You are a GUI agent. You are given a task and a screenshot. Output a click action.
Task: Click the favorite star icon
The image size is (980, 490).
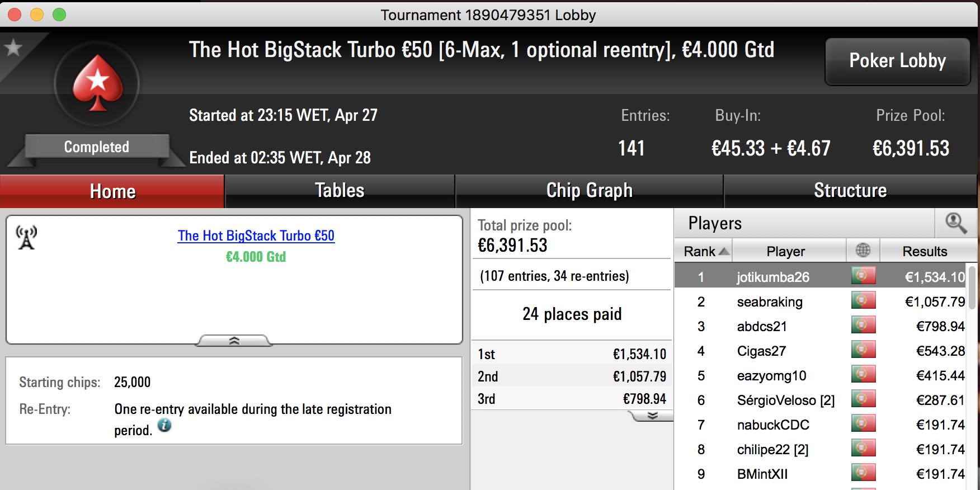pos(13,48)
